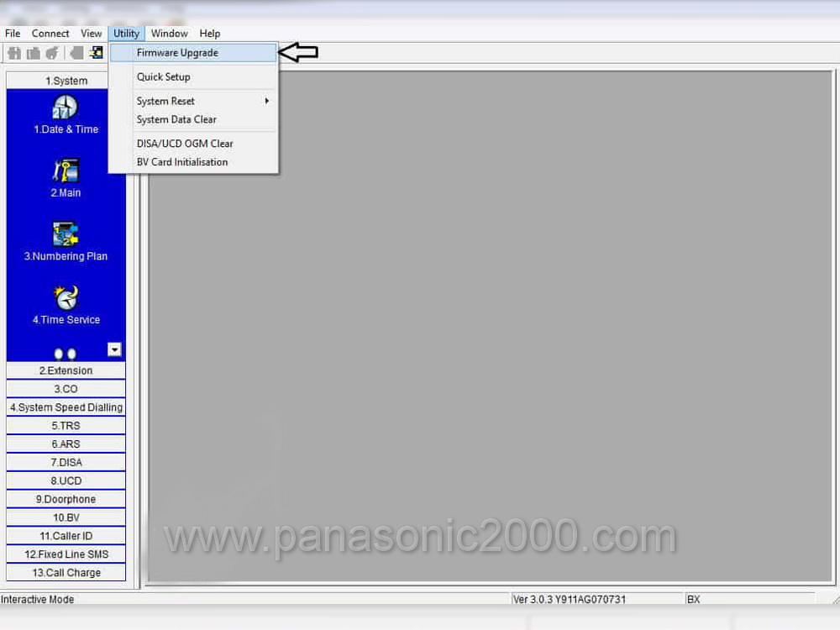Open the Main settings wrench icon

coord(66,171)
